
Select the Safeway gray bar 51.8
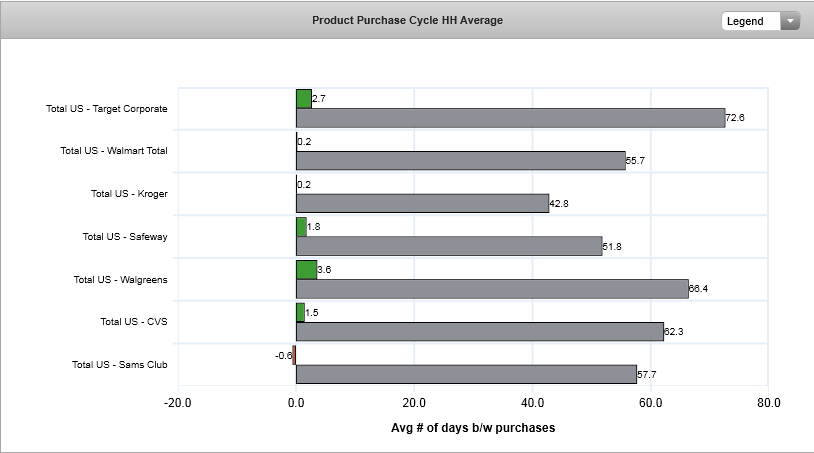tap(449, 246)
